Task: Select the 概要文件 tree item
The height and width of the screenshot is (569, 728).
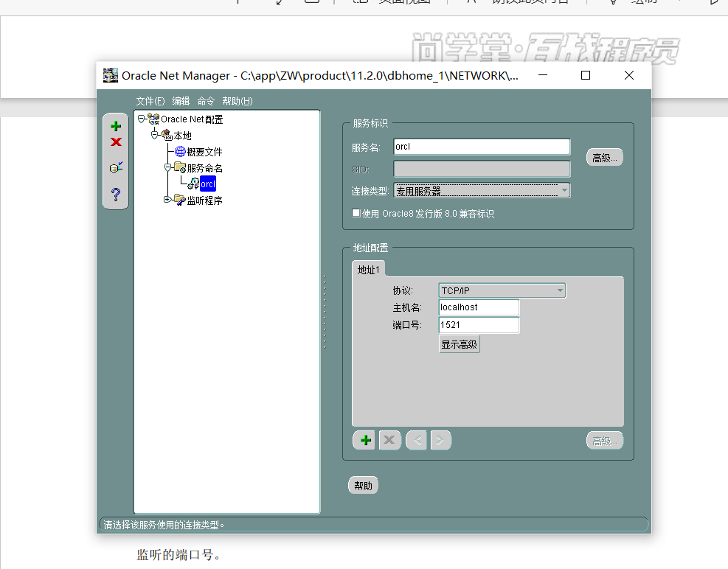Action: pos(205,152)
